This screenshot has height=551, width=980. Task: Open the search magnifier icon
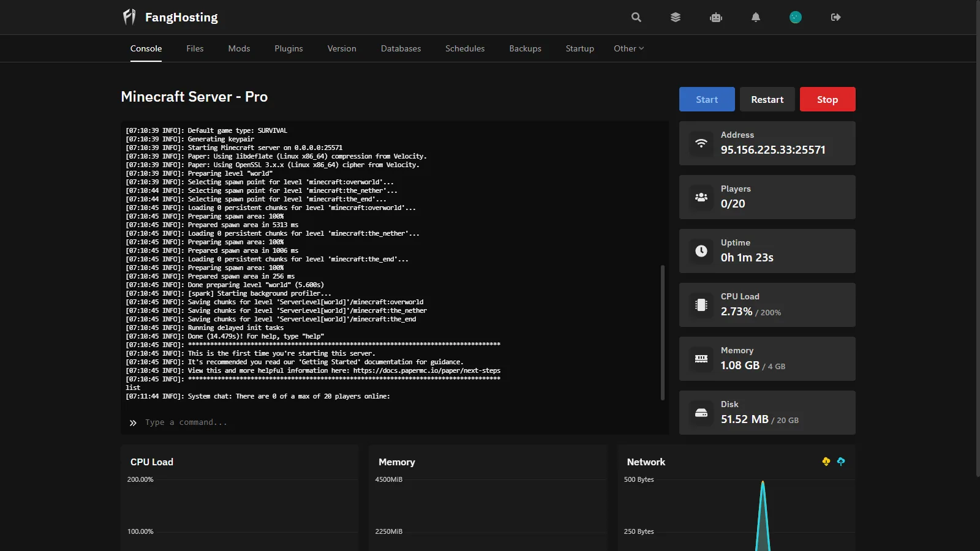[x=636, y=17]
